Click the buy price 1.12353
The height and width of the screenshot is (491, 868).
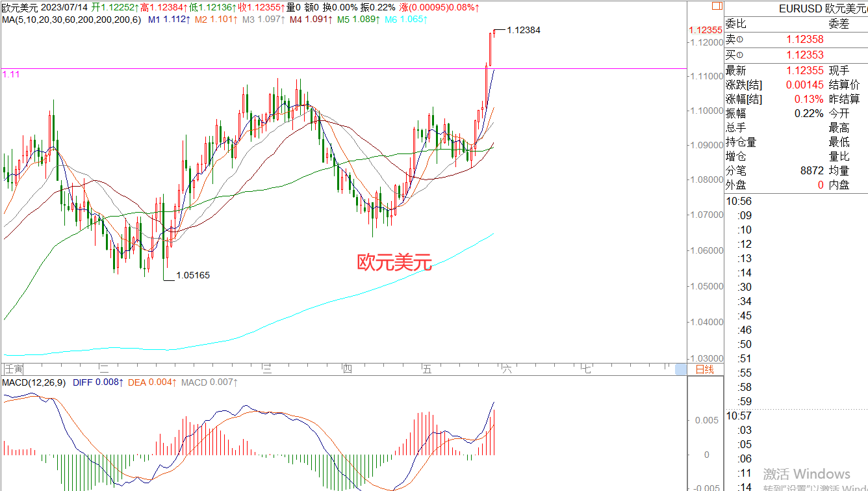[805, 55]
